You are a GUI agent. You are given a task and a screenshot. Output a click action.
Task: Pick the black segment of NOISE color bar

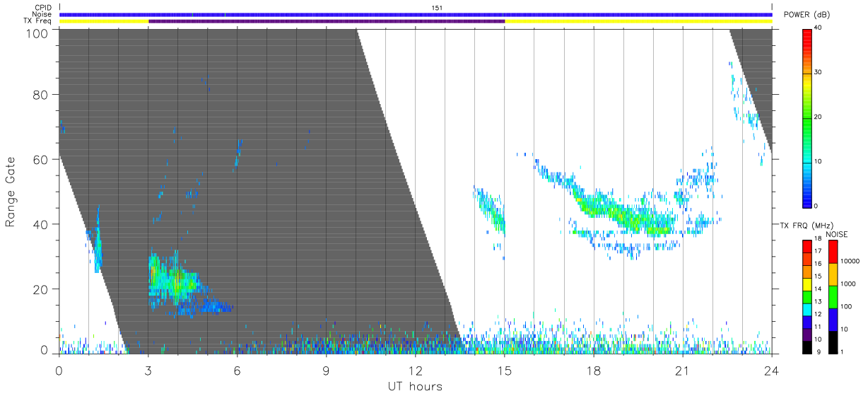[x=833, y=342]
